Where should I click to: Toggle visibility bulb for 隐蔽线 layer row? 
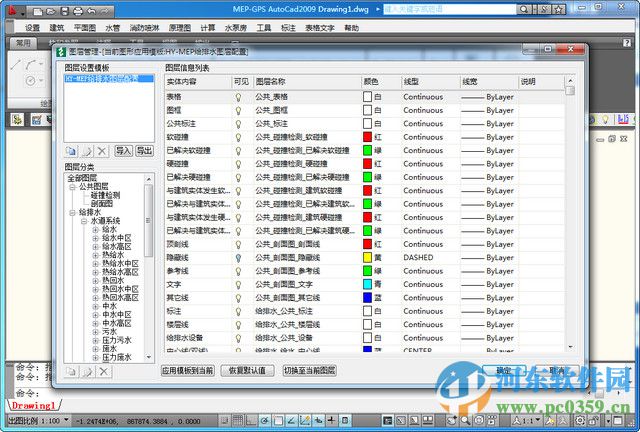point(238,258)
